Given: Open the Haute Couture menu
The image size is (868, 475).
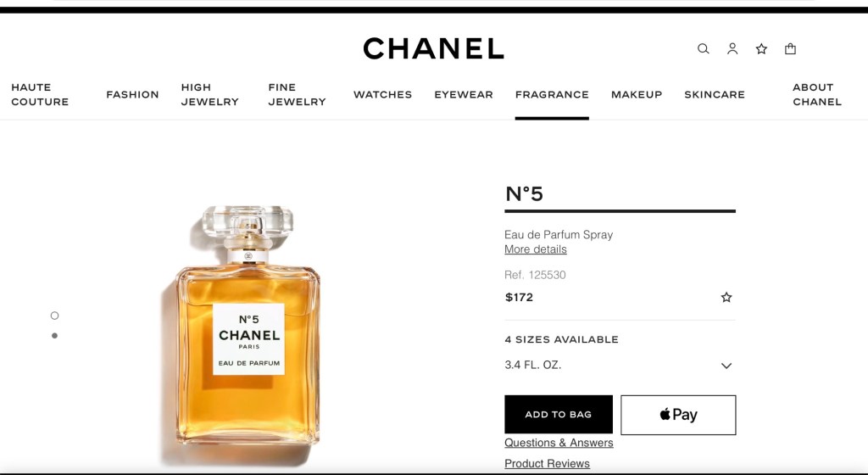Looking at the screenshot, I should 40,95.
